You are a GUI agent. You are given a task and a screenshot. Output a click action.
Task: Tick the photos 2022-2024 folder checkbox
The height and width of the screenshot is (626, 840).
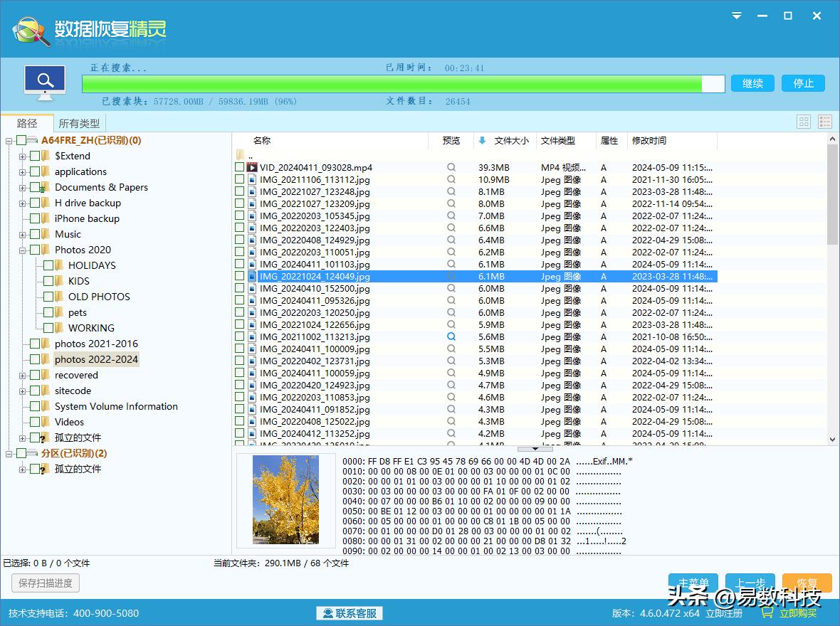point(35,359)
